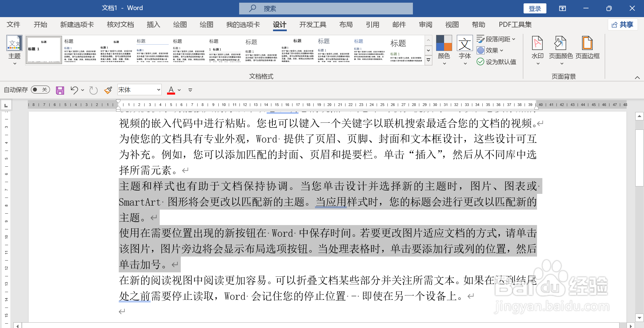Click the Undo arrow icon
This screenshot has width=644, height=328.
coord(74,90)
